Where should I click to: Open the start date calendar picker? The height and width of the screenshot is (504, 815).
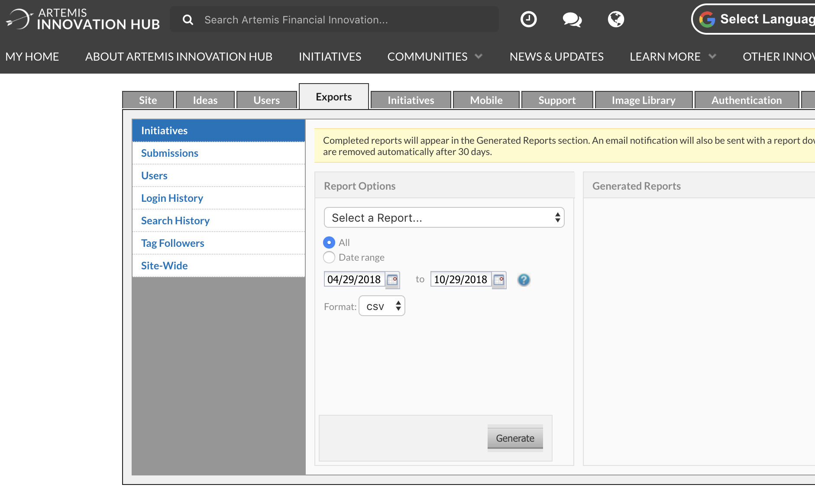(392, 280)
